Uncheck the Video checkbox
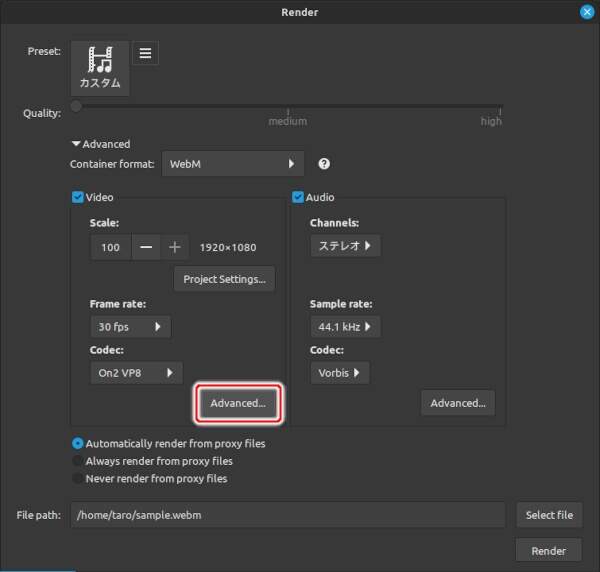The width and height of the screenshot is (600, 572). [78, 198]
